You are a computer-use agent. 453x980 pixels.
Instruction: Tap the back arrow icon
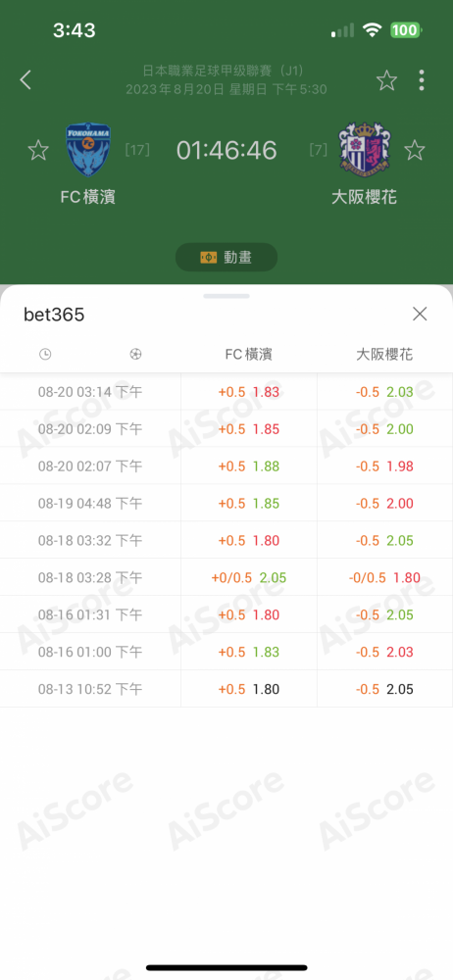click(25, 80)
